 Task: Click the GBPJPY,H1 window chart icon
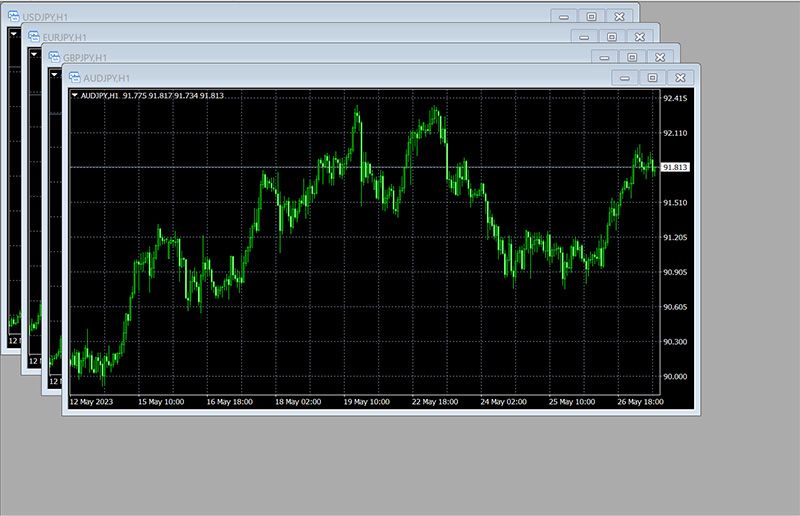coord(53,57)
